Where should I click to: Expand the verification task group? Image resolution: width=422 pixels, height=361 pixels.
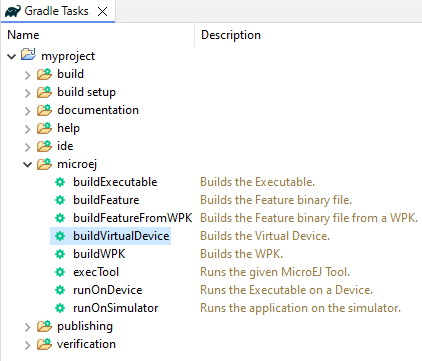28,345
